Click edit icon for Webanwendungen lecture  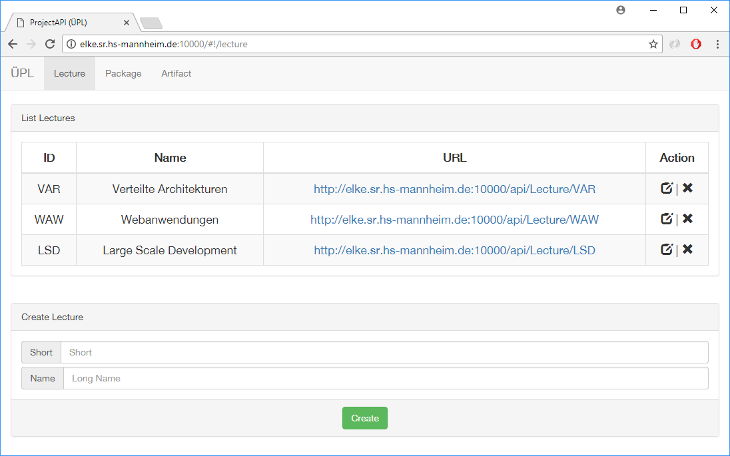(x=667, y=218)
